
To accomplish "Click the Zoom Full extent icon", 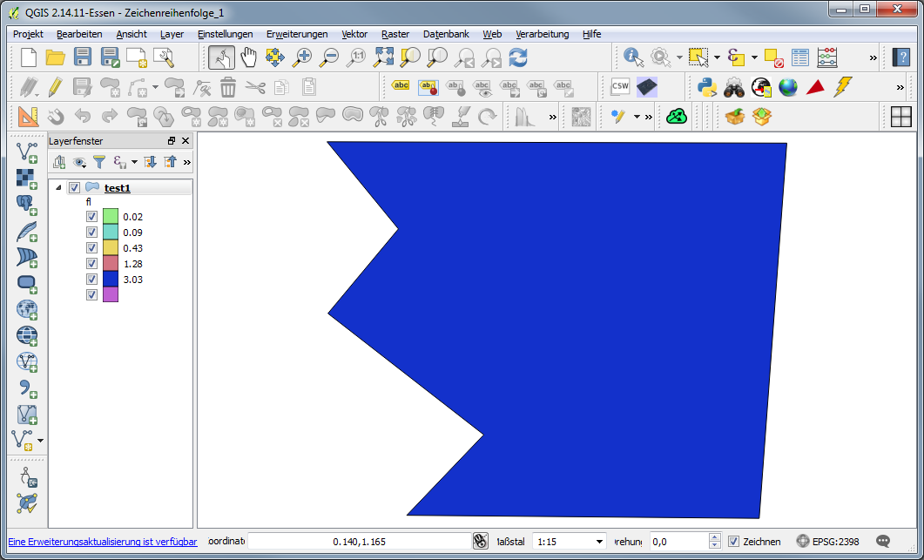I will [383, 57].
